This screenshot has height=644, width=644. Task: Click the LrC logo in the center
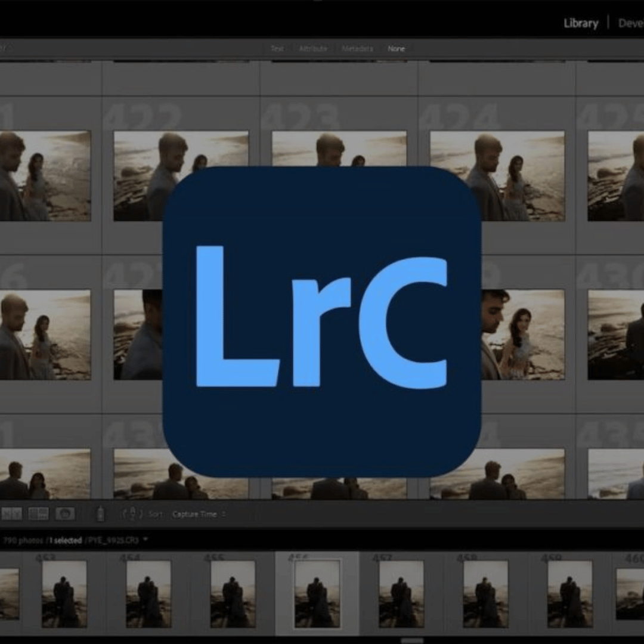322,322
